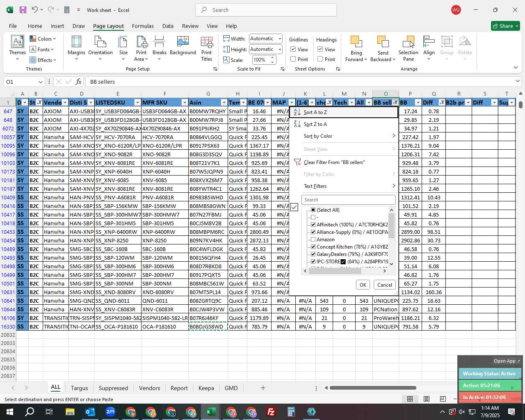
Task: Uncheck the Concept Kitchen filter checkbox
Action: click(313, 247)
